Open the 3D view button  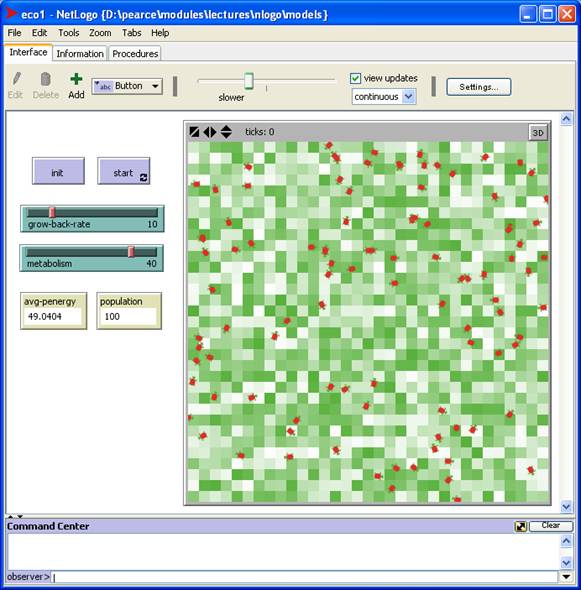pos(538,132)
